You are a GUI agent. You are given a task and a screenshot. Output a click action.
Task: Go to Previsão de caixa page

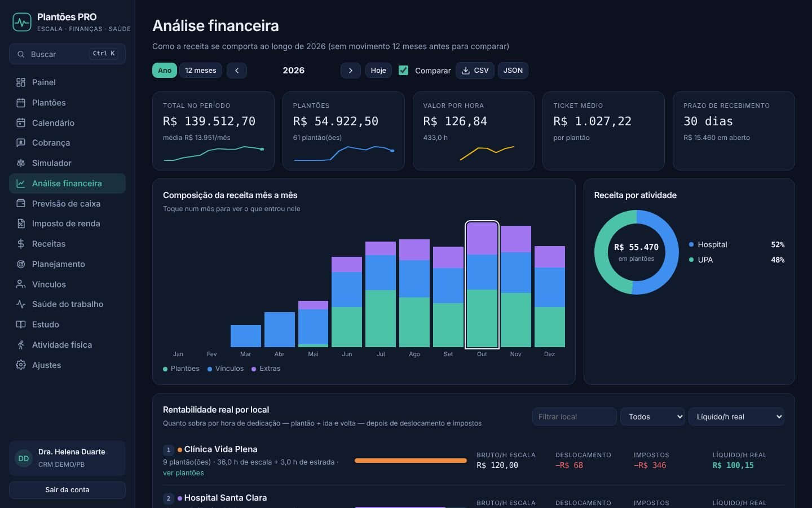pyautogui.click(x=67, y=204)
